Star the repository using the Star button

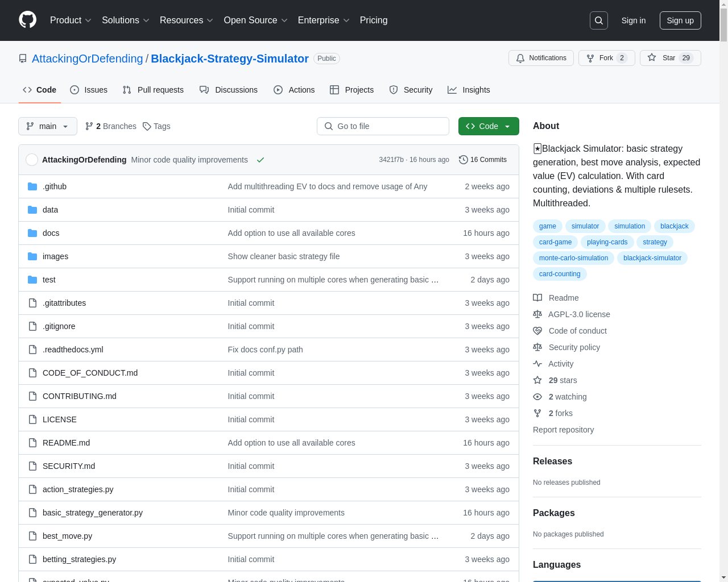tap(670, 58)
